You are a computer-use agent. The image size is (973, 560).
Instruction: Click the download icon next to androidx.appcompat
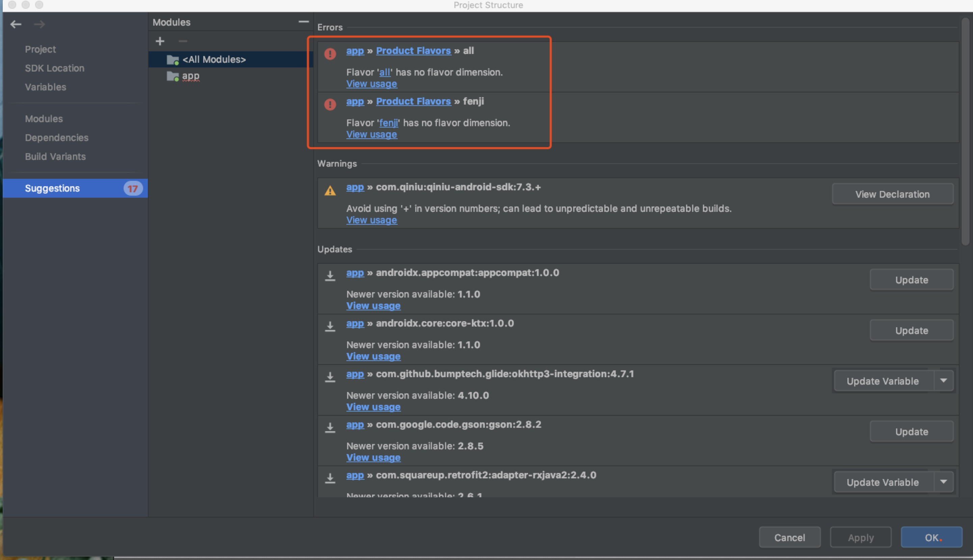click(x=330, y=276)
